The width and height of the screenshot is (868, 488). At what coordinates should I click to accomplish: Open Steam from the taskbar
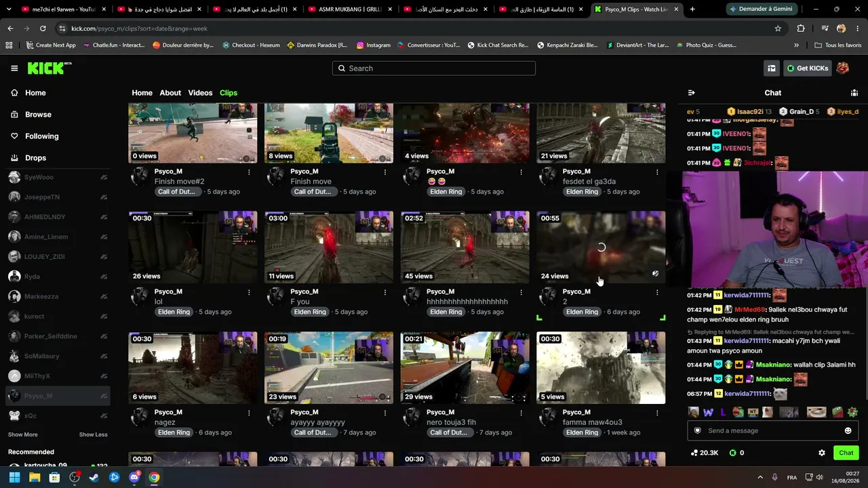coord(94,477)
